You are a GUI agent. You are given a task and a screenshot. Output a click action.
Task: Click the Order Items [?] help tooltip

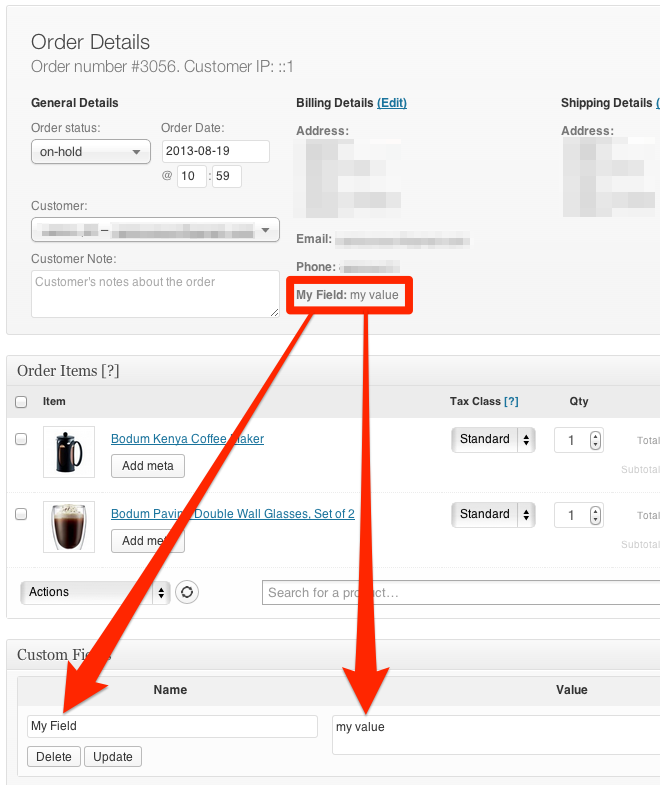[x=110, y=371]
